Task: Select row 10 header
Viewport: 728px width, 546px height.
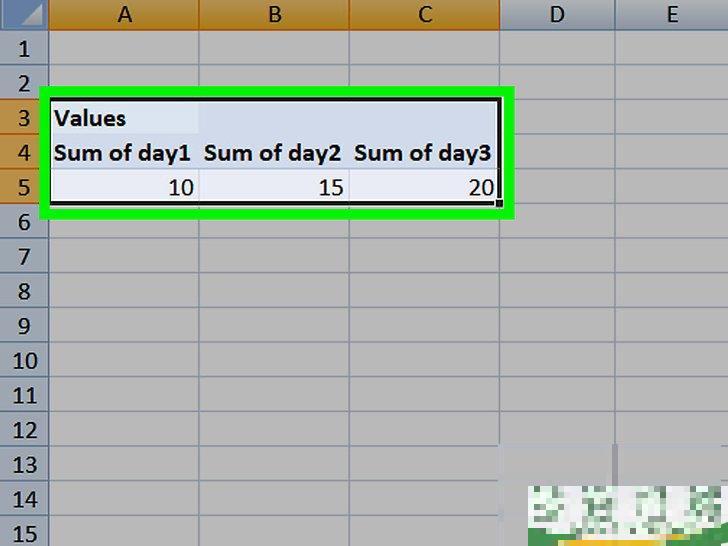Action: click(x=24, y=360)
